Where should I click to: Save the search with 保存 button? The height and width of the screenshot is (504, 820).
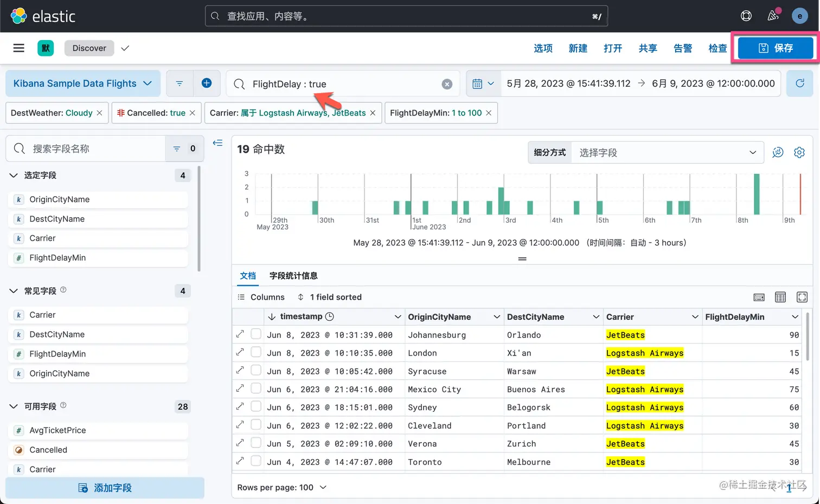pos(776,48)
